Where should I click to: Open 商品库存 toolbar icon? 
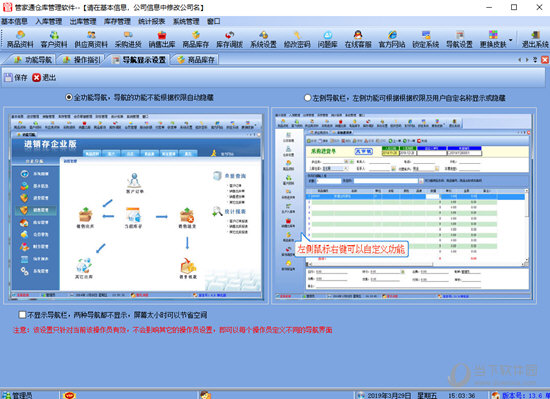(x=196, y=39)
